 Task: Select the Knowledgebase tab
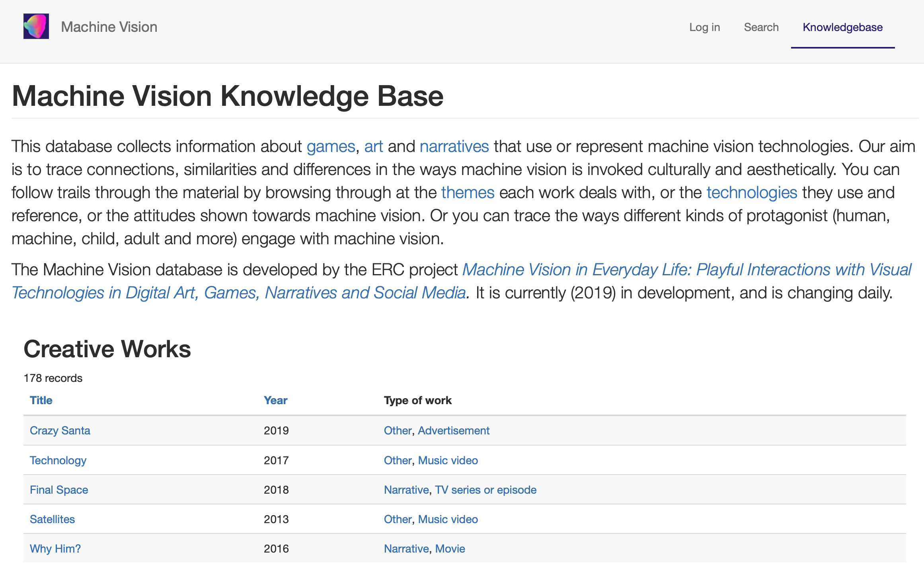[x=842, y=27]
